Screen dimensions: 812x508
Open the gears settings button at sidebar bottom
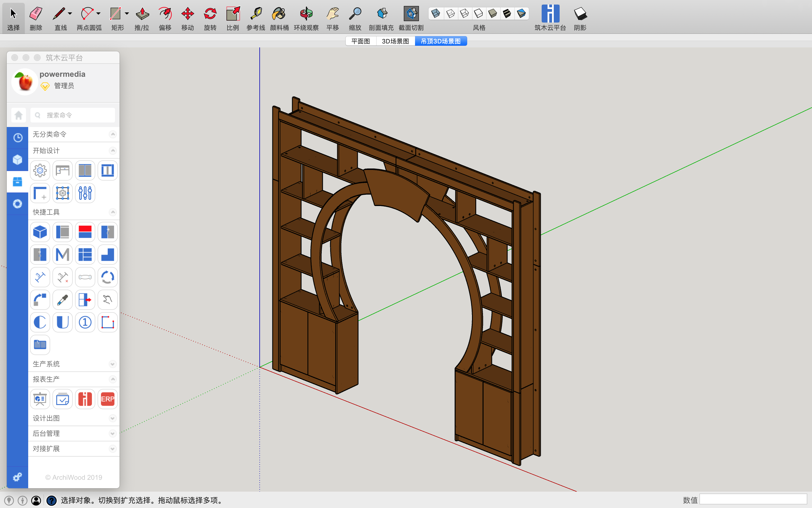(x=17, y=477)
